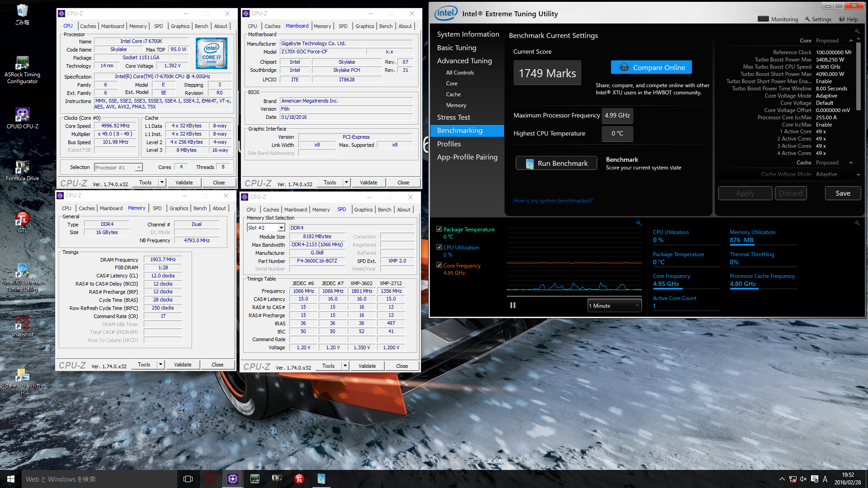Open the Slot #2 memory slot dropdown
Image resolution: width=868 pixels, height=488 pixels.
(x=266, y=228)
